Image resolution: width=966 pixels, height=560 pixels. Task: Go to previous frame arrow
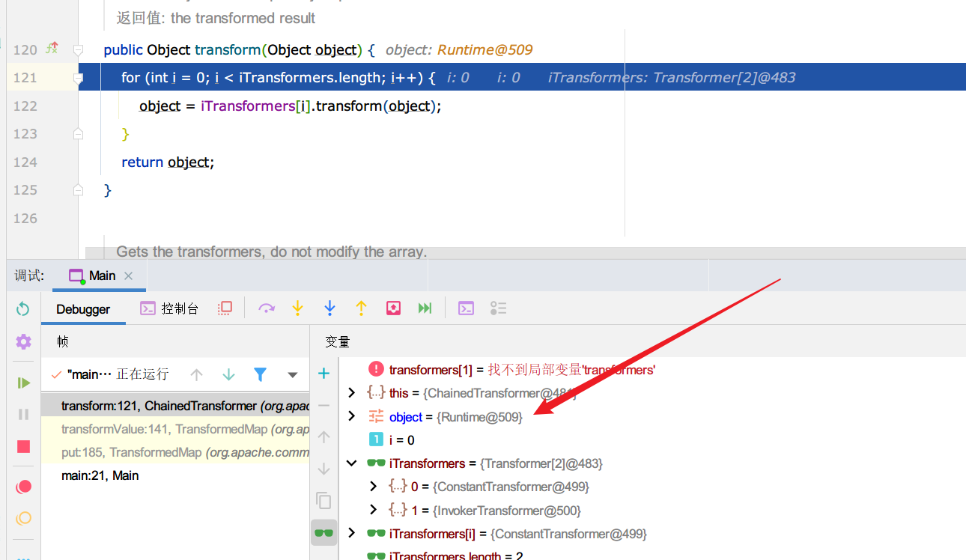pyautogui.click(x=197, y=374)
